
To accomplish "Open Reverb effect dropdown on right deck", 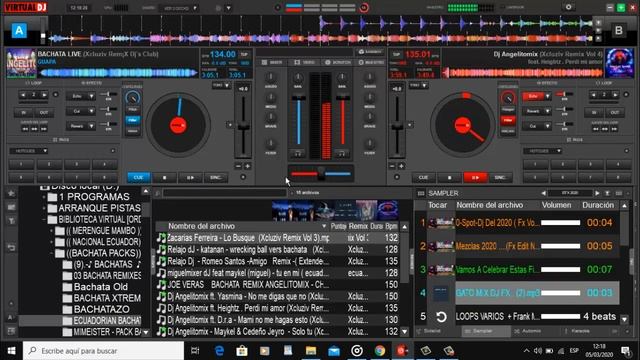I will (x=548, y=111).
